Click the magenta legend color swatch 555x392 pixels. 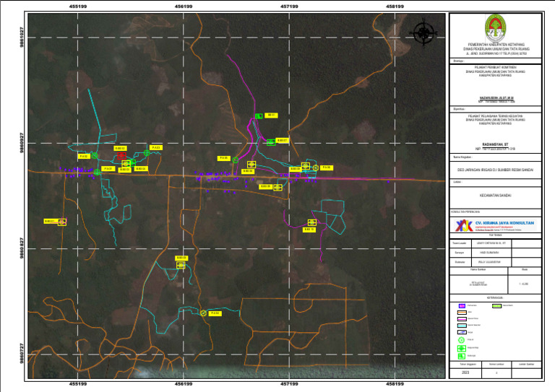462,307
